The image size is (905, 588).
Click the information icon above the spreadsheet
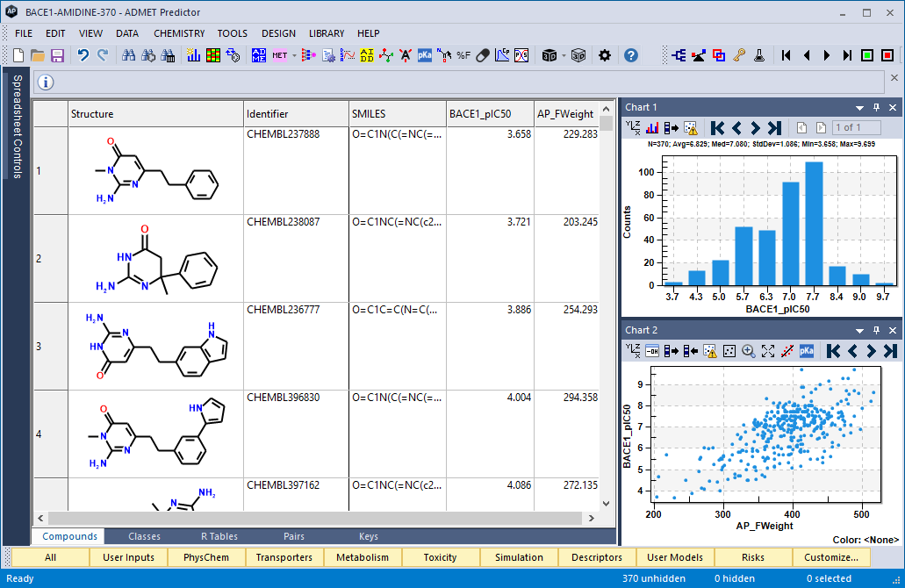coord(46,82)
